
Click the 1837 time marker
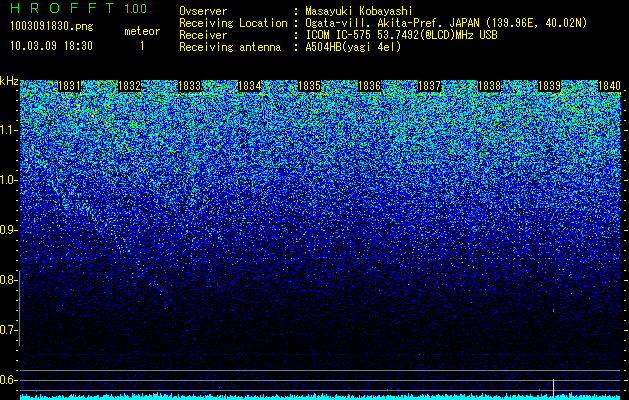pyautogui.click(x=429, y=86)
